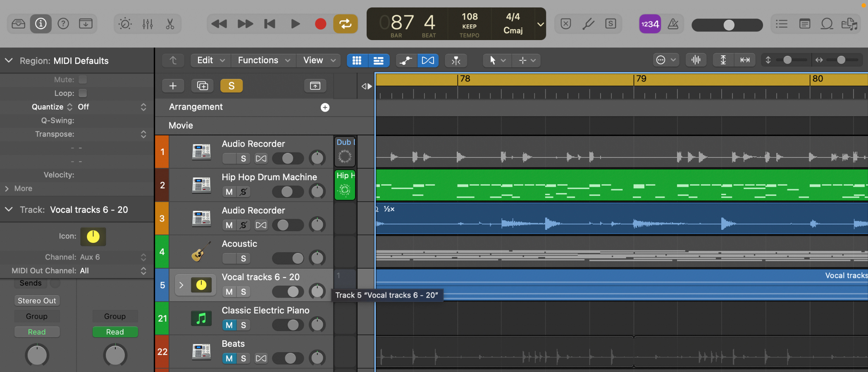The width and height of the screenshot is (868, 372).
Task: Check the Loop checkbox in Region inspector
Action: point(83,93)
